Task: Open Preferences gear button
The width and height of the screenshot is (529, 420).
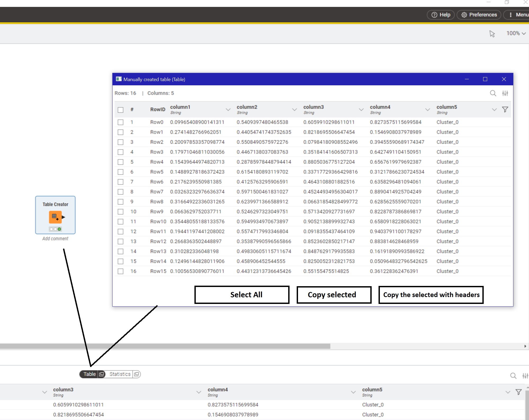Action: pyautogui.click(x=479, y=15)
